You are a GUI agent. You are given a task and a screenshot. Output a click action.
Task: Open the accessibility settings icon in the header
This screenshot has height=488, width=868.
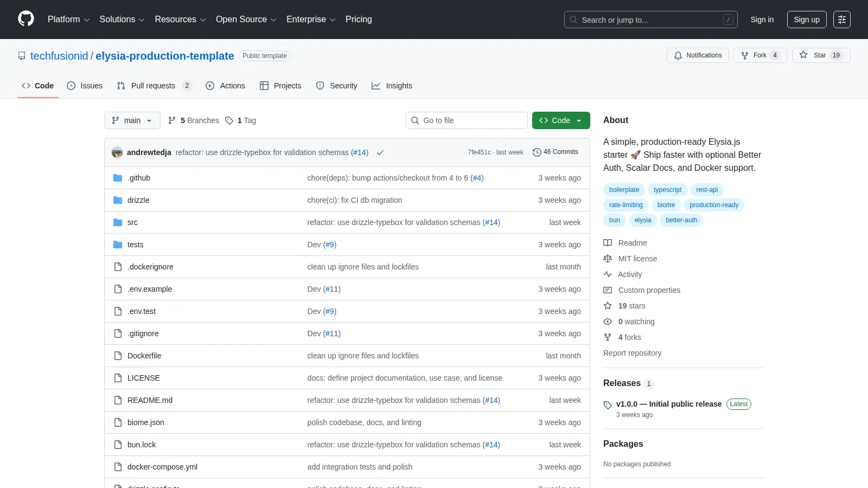click(842, 20)
